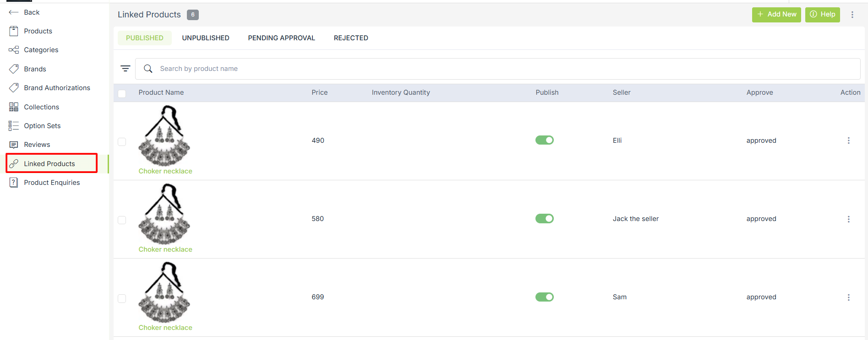This screenshot has height=340, width=868.
Task: Open Brands tag icon in sidebar
Action: 14,69
